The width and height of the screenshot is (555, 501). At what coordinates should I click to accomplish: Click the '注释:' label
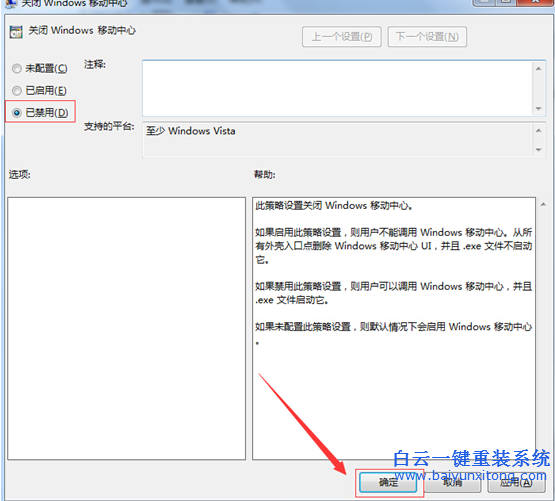[95, 64]
